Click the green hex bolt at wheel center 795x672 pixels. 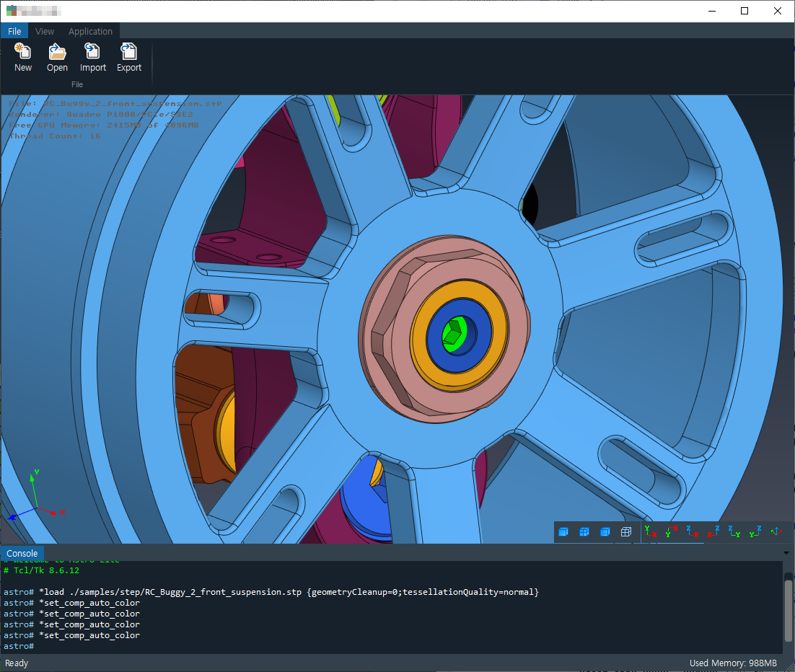tap(453, 334)
